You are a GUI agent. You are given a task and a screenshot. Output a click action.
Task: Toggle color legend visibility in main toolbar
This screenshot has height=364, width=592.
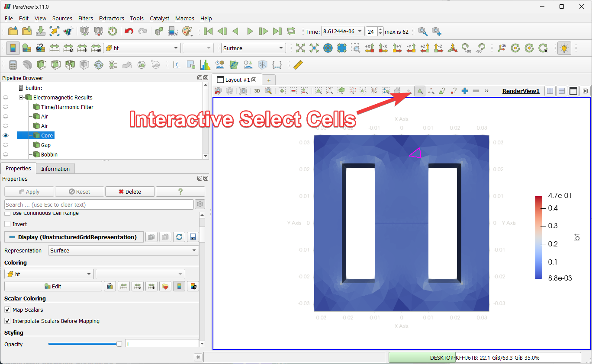13,48
